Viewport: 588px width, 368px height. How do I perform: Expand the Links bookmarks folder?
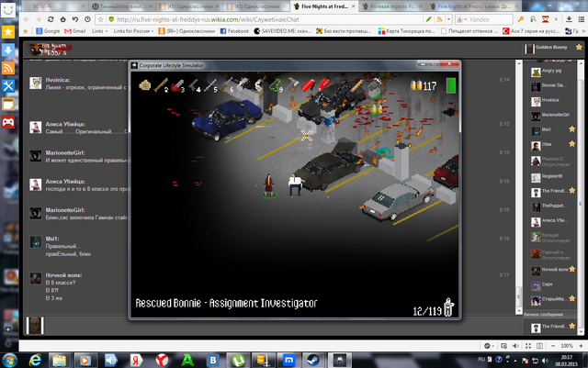100,31
